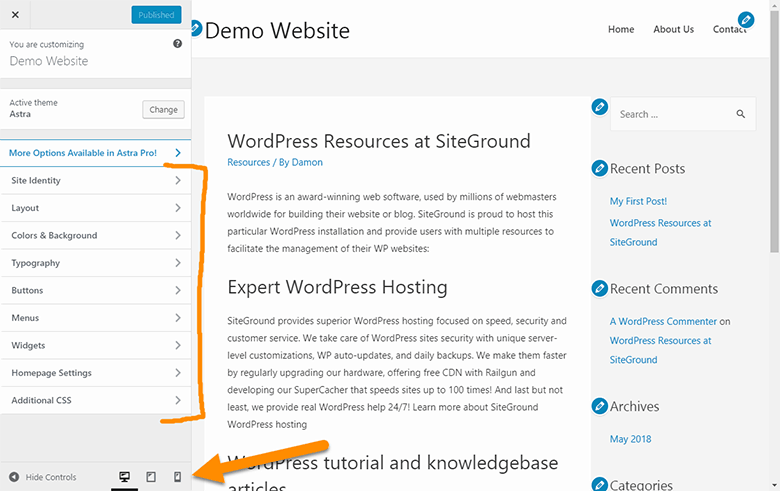Click edit pencil beside Recent Comments

pos(600,288)
